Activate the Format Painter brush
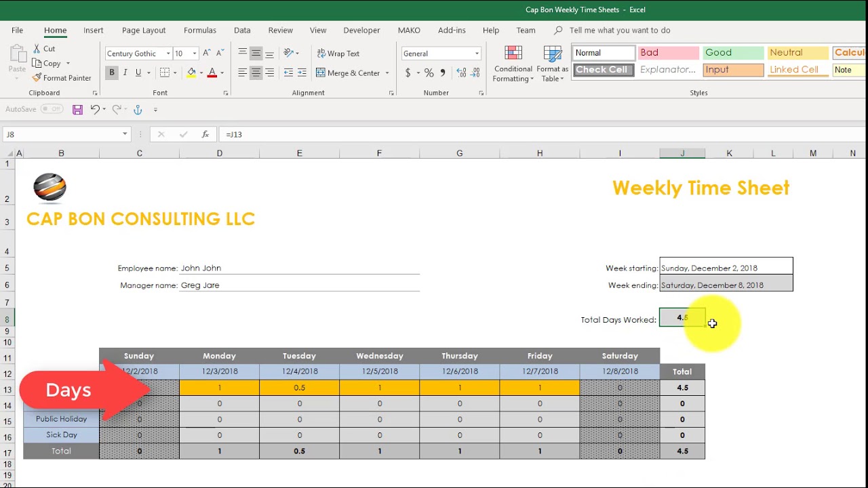Image resolution: width=868 pixels, height=488 pixels. click(x=37, y=78)
